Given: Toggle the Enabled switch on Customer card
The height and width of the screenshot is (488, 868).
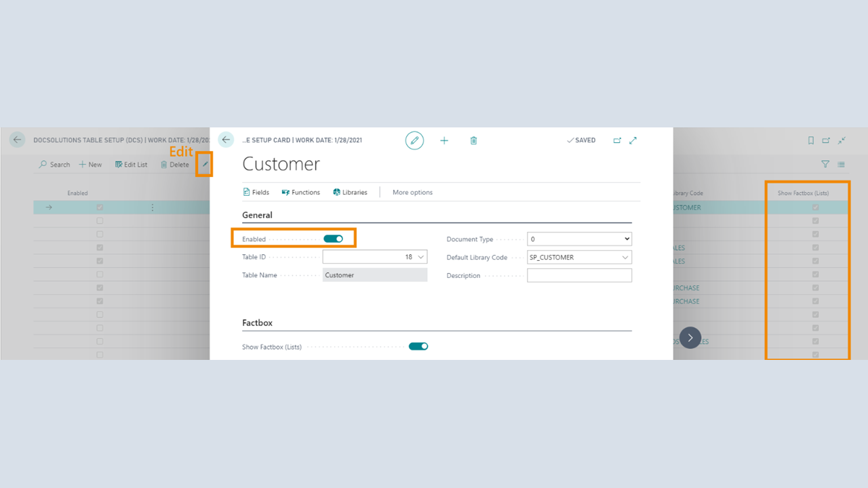Looking at the screenshot, I should coord(334,239).
